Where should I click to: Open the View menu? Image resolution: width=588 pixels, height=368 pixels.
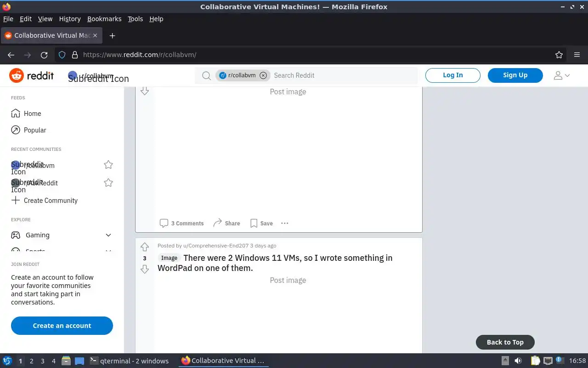[x=45, y=19]
